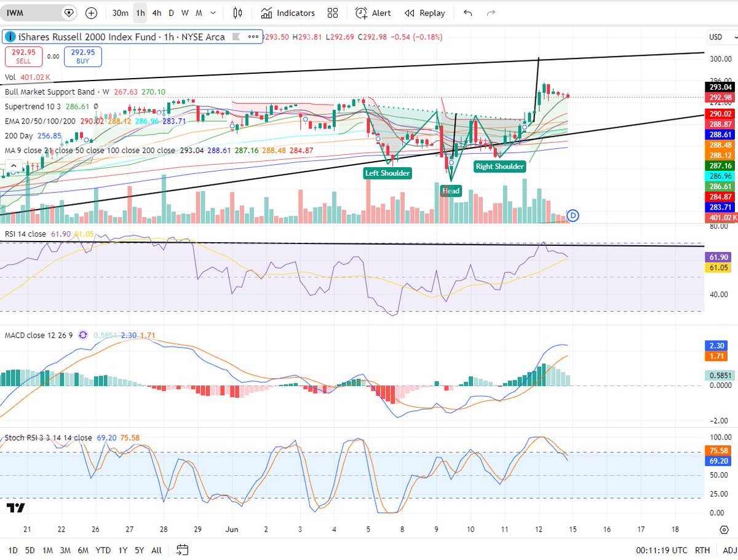Image resolution: width=738 pixels, height=560 pixels.
Task: Set range to 5D
Action: pos(29,550)
